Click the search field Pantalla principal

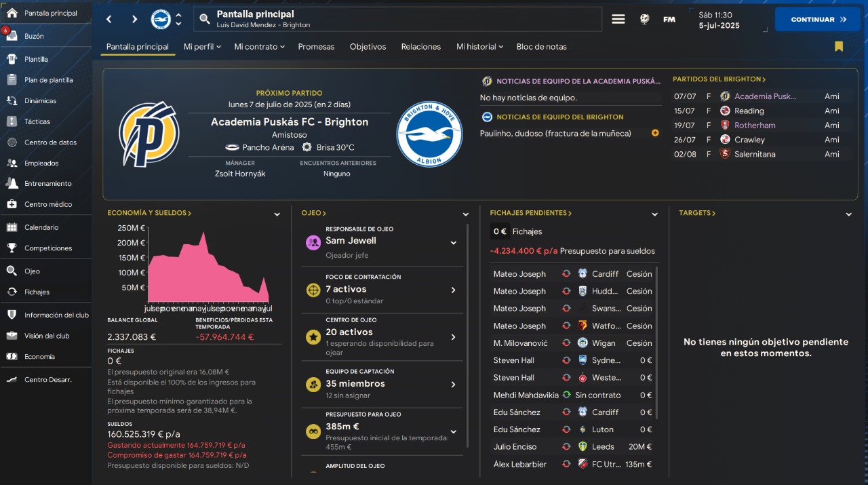[x=398, y=19]
